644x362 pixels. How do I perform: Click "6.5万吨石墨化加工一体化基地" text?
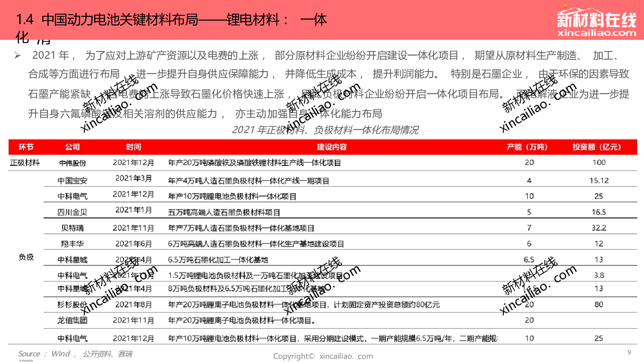(x=218, y=260)
